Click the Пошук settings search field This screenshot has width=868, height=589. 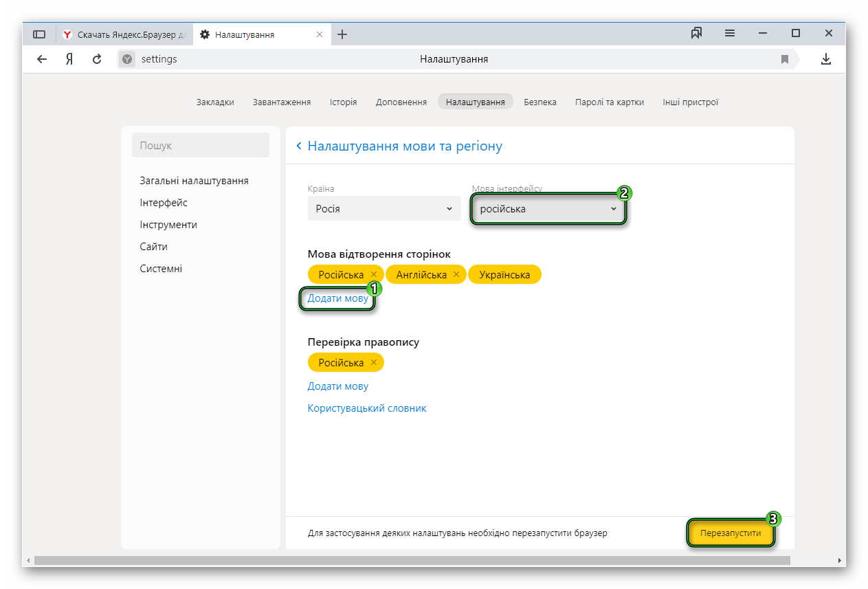coord(201,145)
